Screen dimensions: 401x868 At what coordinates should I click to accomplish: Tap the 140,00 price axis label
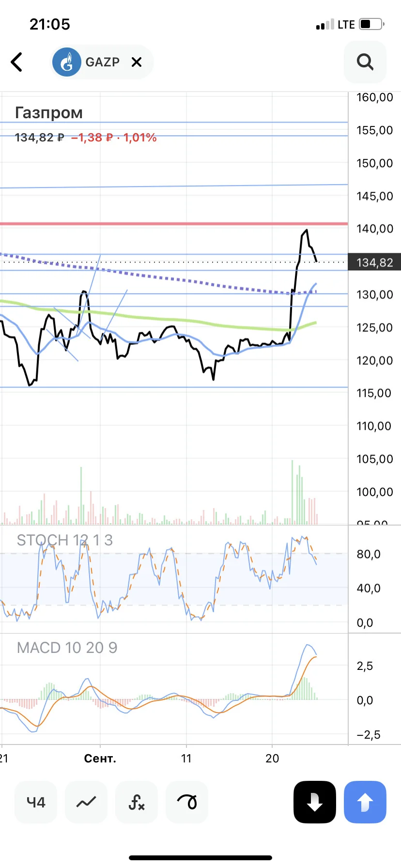[375, 229]
